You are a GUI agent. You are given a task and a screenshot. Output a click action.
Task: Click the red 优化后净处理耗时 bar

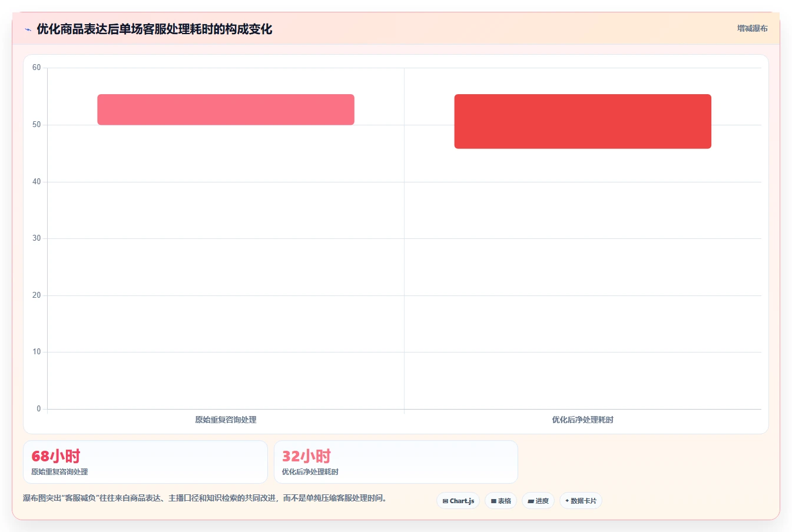click(x=582, y=121)
